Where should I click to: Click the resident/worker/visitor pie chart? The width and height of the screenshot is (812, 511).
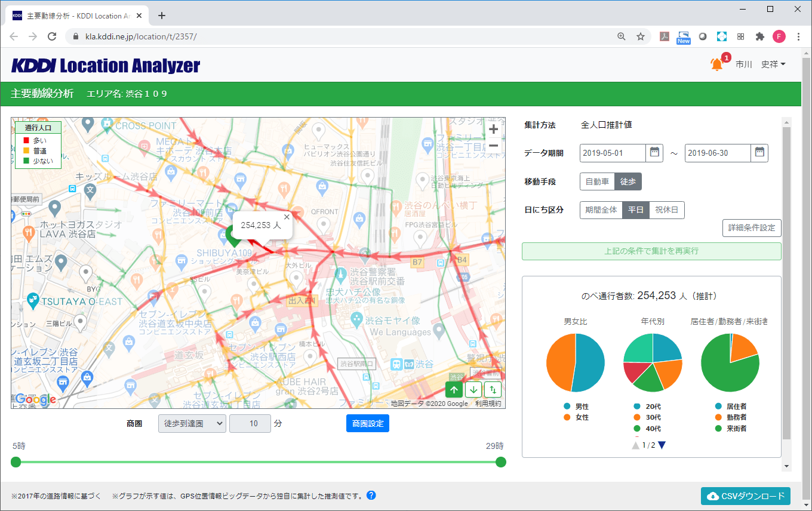click(x=730, y=362)
